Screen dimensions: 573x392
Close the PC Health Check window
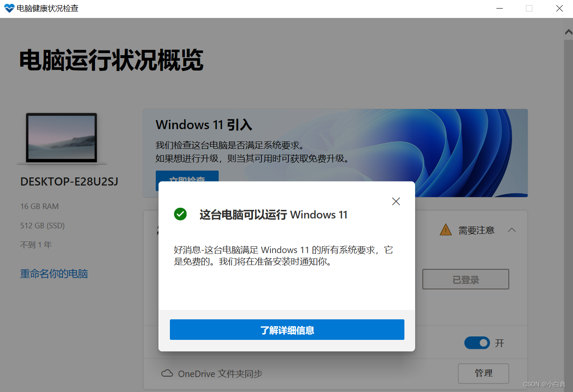(559, 9)
